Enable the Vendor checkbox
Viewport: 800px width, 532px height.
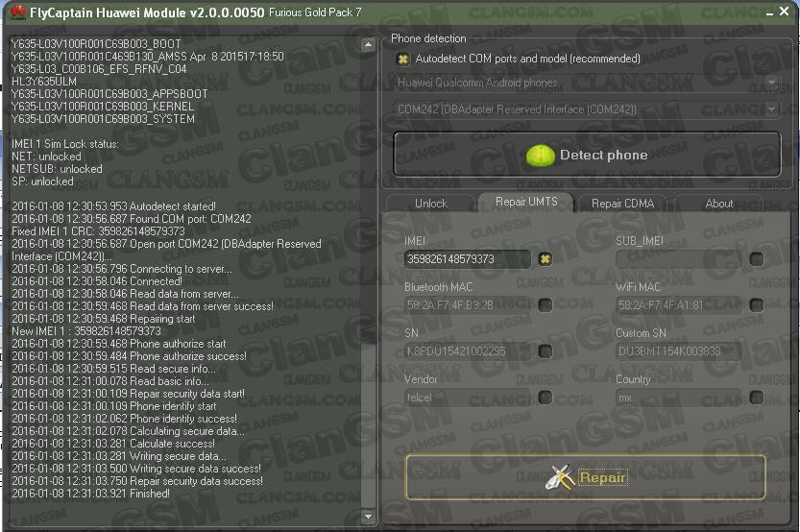[x=545, y=397]
